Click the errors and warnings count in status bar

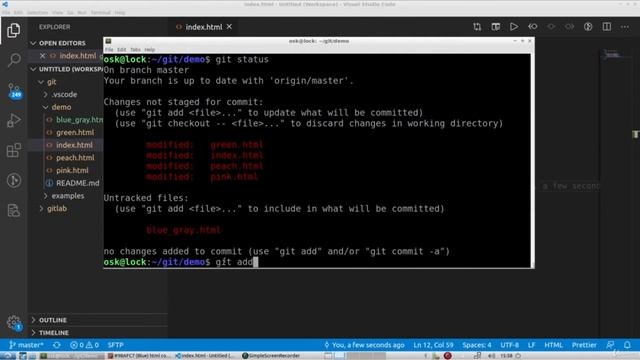(84, 345)
